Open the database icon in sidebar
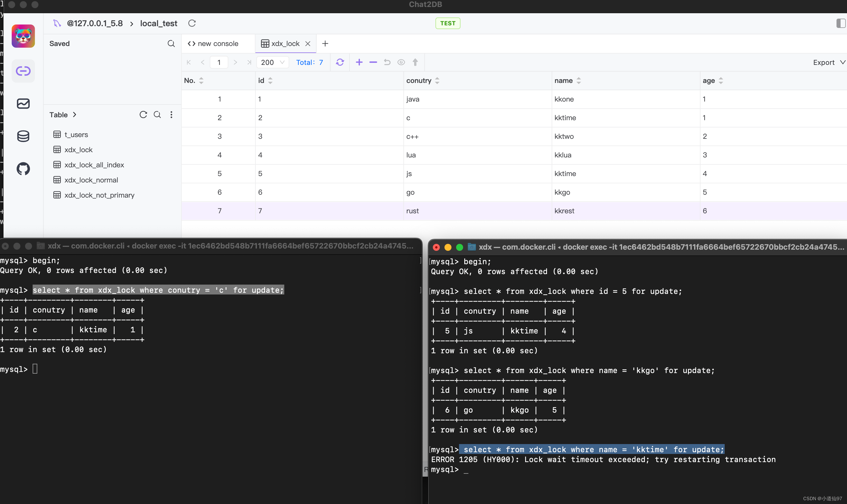The image size is (847, 504). coord(23,136)
